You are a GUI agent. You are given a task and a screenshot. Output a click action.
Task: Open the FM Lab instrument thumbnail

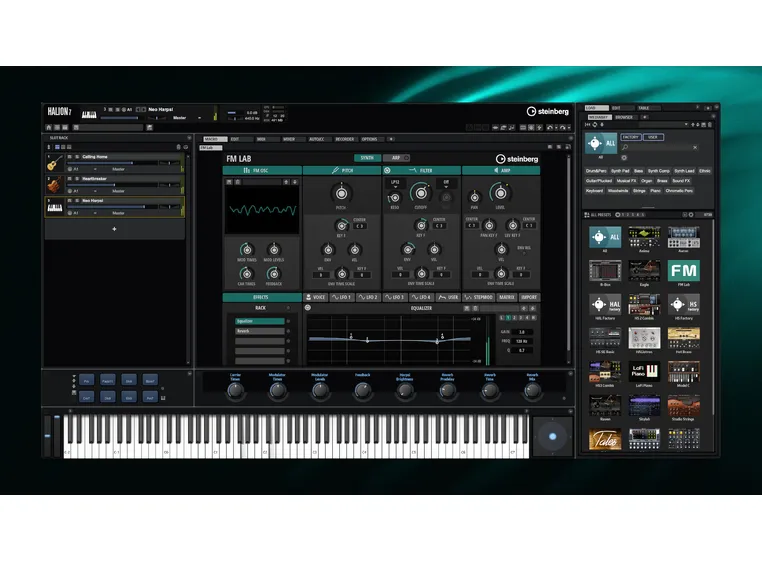click(x=683, y=271)
